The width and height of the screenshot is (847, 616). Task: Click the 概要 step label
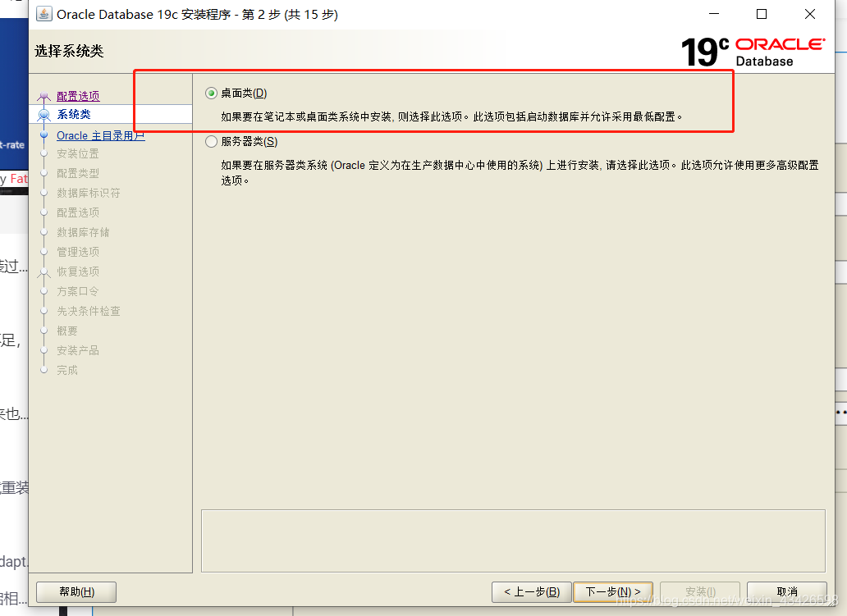67,331
